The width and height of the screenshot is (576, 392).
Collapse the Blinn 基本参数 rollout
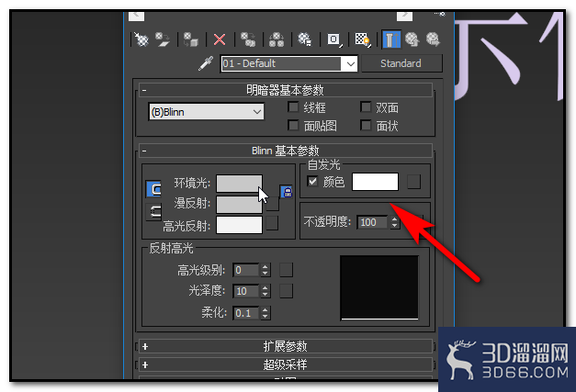[285, 151]
